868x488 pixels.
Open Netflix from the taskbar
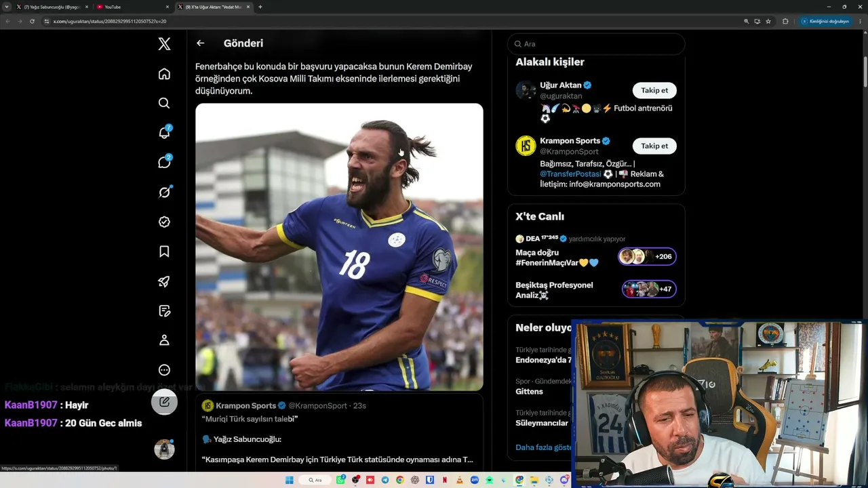click(445, 480)
